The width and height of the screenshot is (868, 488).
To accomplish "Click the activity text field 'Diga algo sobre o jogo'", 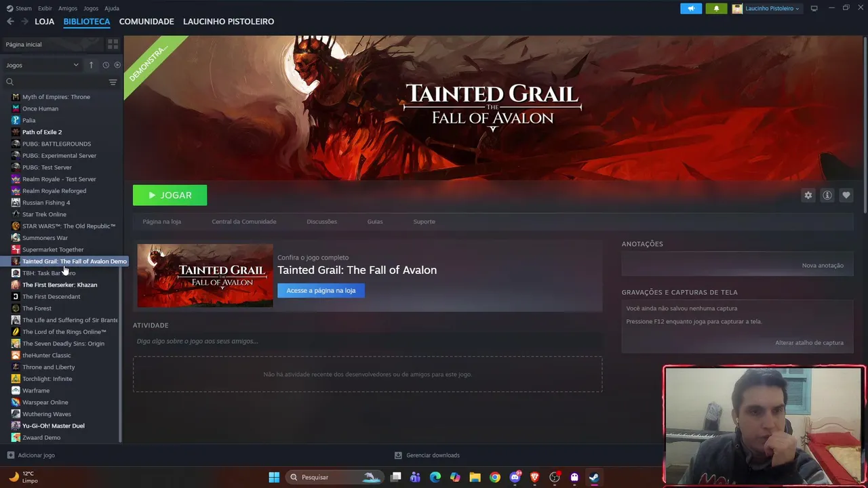I will (368, 341).
